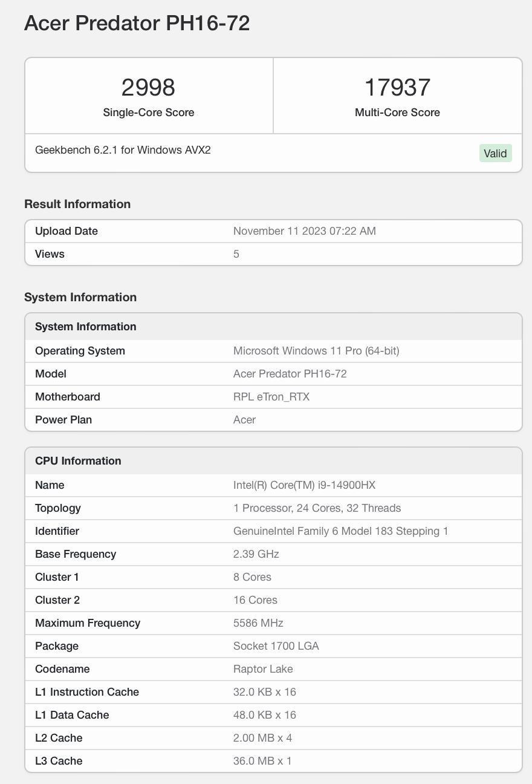Select the RPL eTron_RTX motherboard entry
Screen dimensions: 532x784
coord(271,396)
